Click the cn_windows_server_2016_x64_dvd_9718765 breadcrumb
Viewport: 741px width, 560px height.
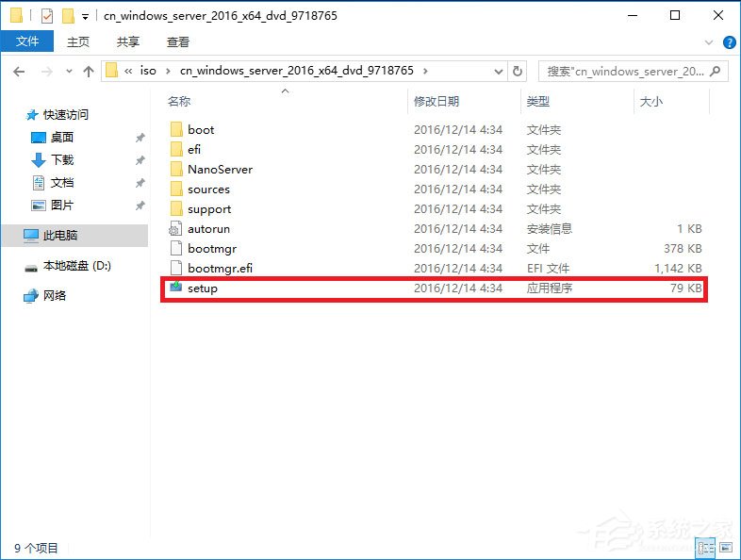(296, 71)
